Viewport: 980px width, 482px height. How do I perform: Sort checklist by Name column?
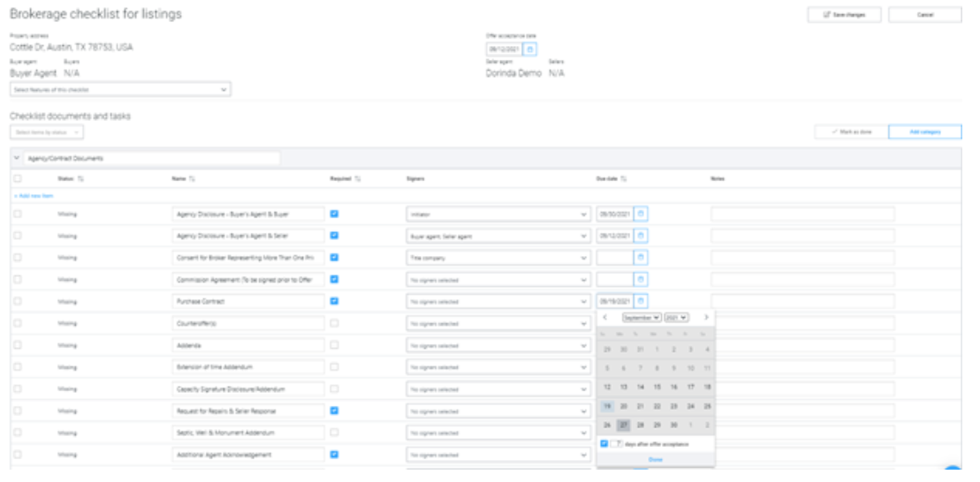click(192, 178)
